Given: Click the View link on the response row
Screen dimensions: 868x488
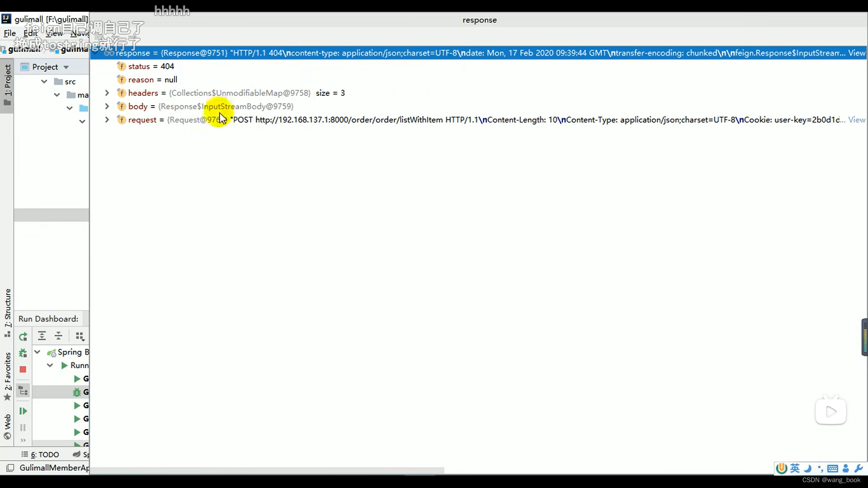Looking at the screenshot, I should click(857, 53).
